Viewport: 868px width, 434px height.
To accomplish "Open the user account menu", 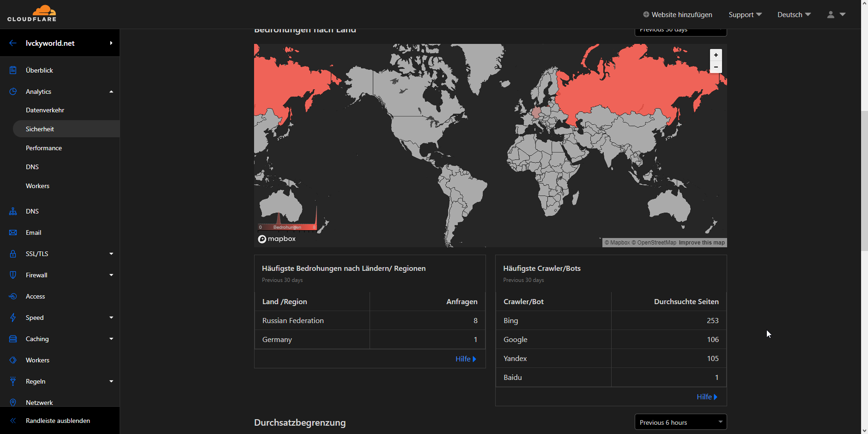I will click(836, 15).
